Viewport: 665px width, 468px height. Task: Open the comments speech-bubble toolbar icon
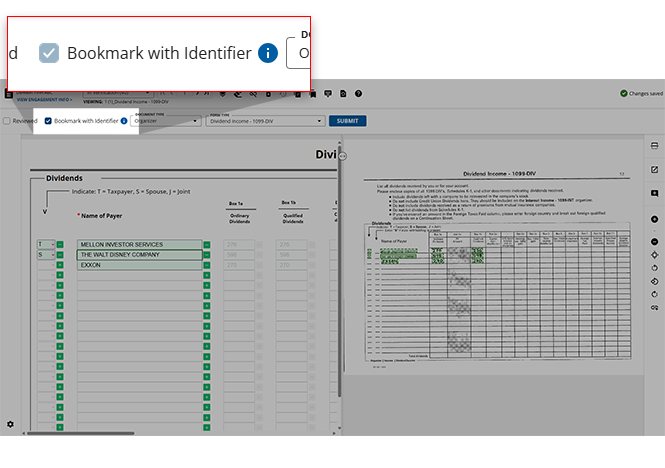pyautogui.click(x=328, y=94)
